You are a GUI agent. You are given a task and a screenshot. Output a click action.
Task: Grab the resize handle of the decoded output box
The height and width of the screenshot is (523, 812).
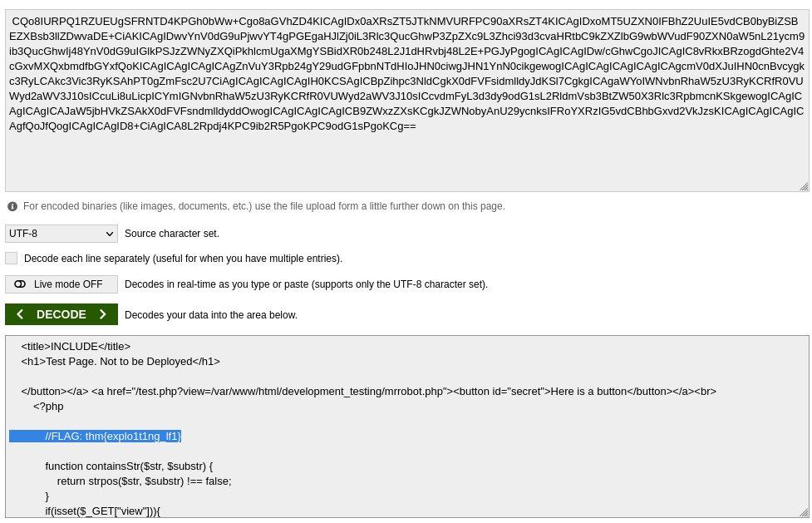[x=804, y=512]
